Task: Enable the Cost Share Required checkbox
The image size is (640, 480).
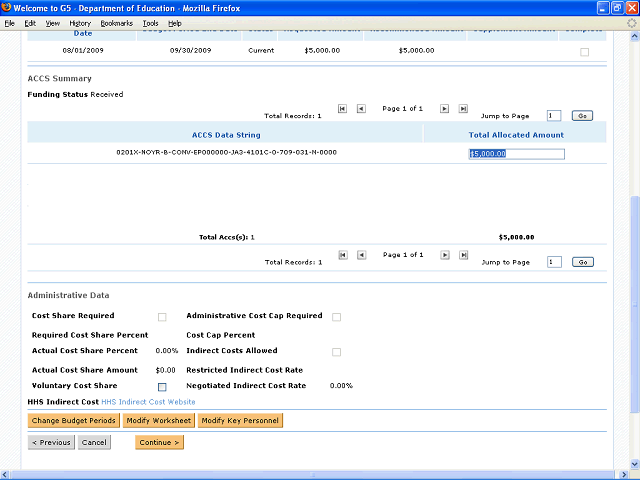Action: (x=162, y=317)
